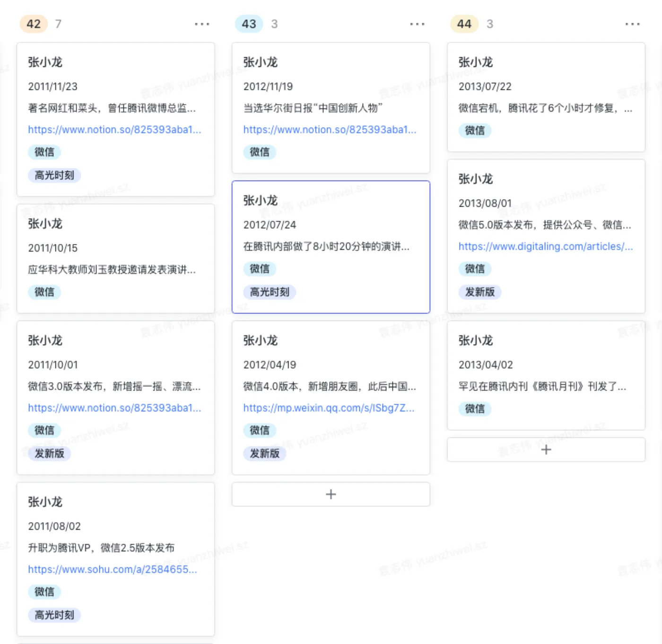Add a new card in column 44

point(546,450)
